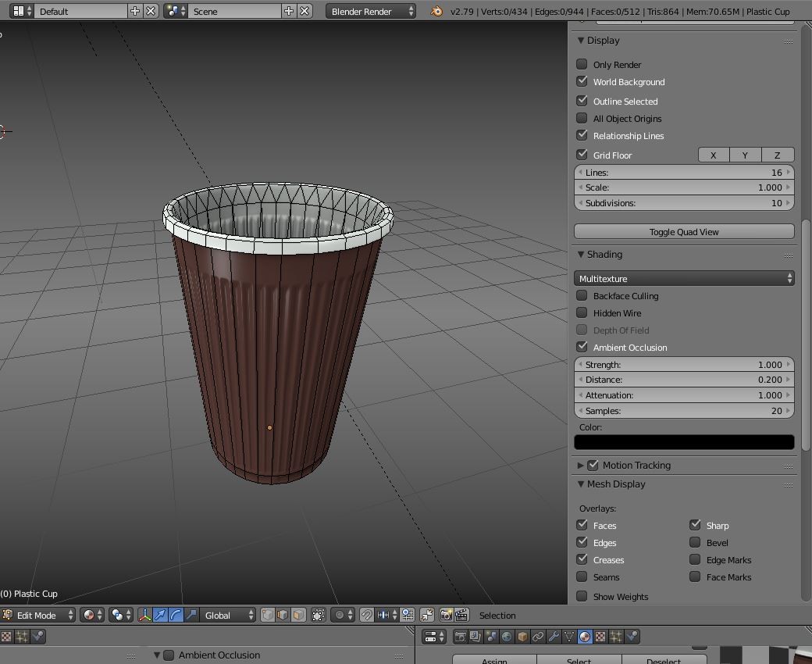The height and width of the screenshot is (664, 812).
Task: Enable Backface Culling shading option
Action: (x=582, y=295)
